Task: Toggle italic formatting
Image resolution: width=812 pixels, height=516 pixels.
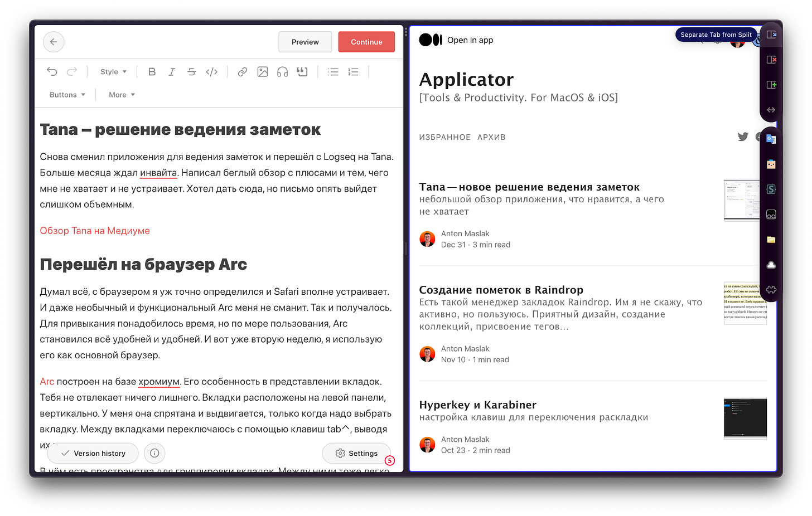Action: [x=172, y=71]
